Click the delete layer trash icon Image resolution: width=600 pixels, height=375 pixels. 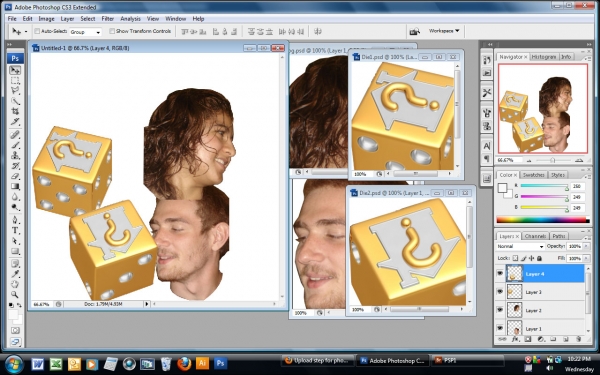(579, 339)
